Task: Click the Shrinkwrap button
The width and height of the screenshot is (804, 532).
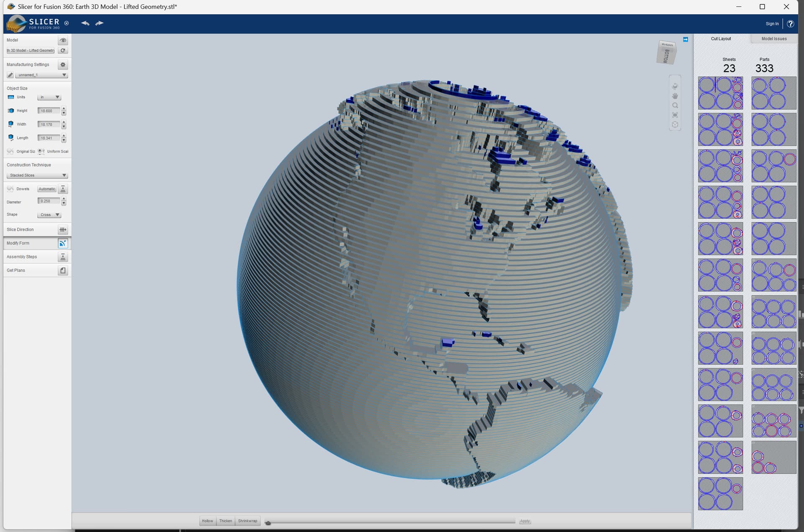Action: click(x=247, y=521)
